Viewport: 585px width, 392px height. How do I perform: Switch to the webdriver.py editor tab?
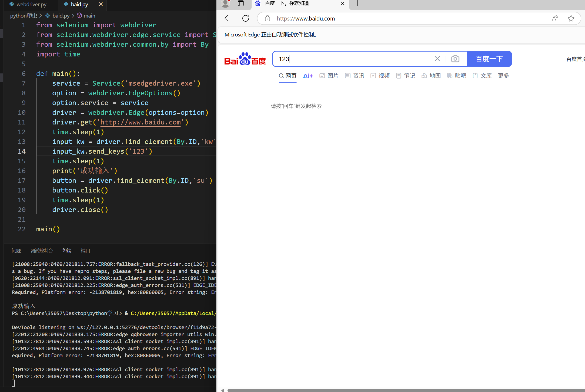[31, 4]
